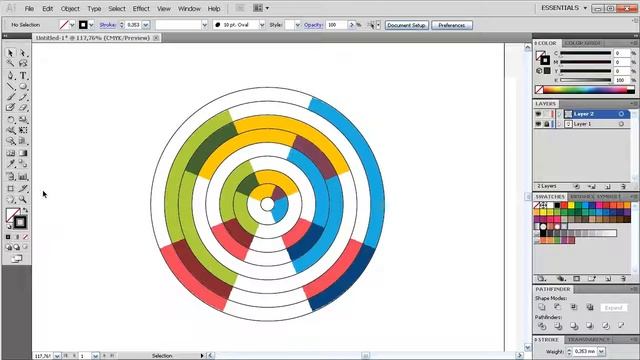This screenshot has width=640, height=360.
Task: Click the Trim pathfinder icon
Action: click(558, 326)
